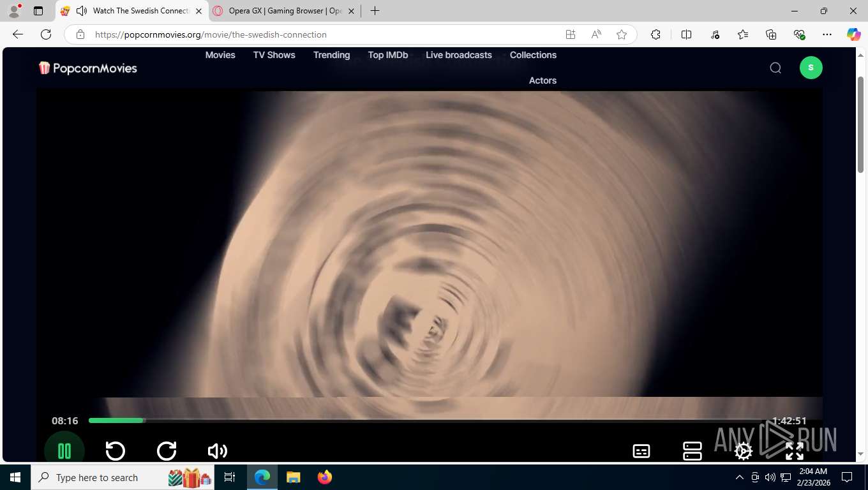Open the tab actions menu
This screenshot has width=868, height=490.
click(38, 11)
